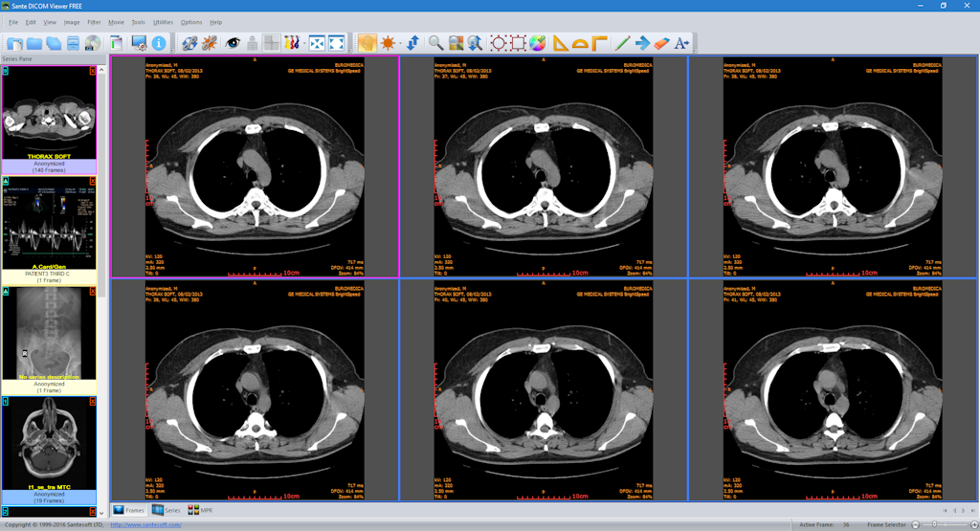Switch to the Series tab
Image resolution: width=980 pixels, height=531 pixels.
[167, 510]
